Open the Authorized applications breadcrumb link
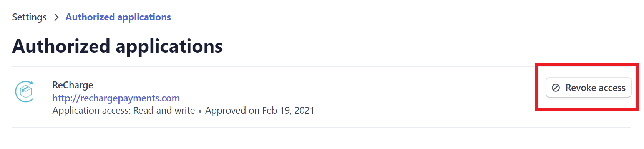Screen dimensions: 644x149 point(118,17)
